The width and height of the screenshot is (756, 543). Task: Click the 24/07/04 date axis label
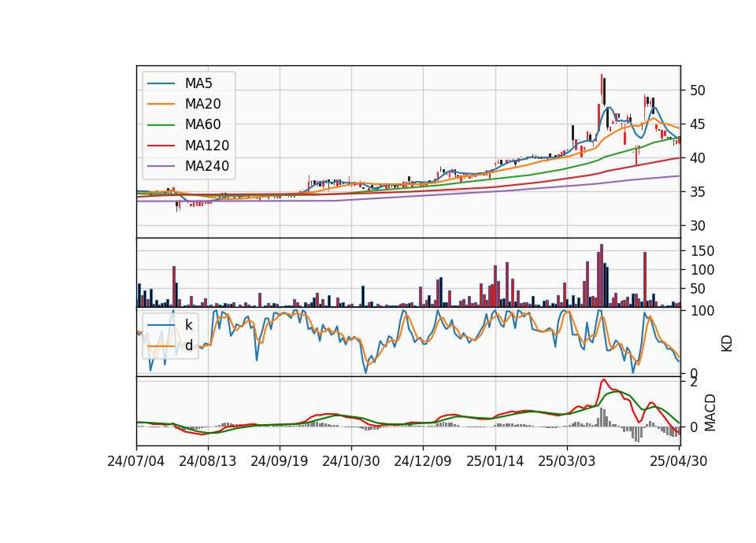tap(136, 461)
